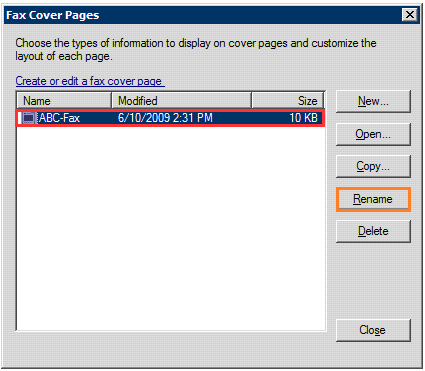The height and width of the screenshot is (371, 425).
Task: Click the New... button
Action: click(373, 101)
